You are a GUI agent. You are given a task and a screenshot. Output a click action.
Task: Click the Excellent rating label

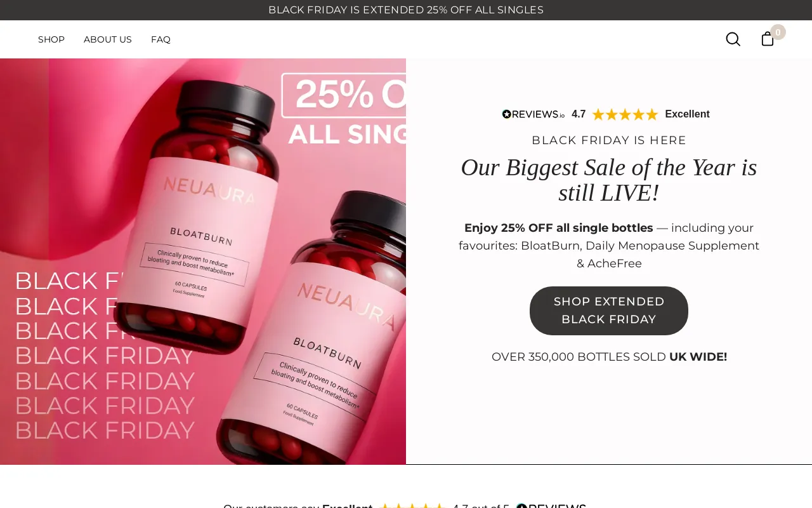pyautogui.click(x=687, y=114)
